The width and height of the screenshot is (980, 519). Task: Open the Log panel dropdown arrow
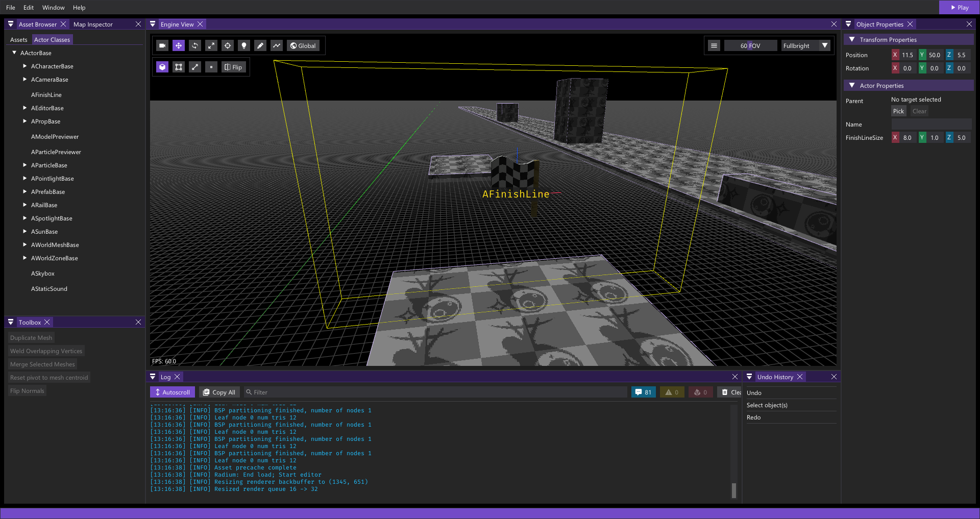tap(153, 377)
